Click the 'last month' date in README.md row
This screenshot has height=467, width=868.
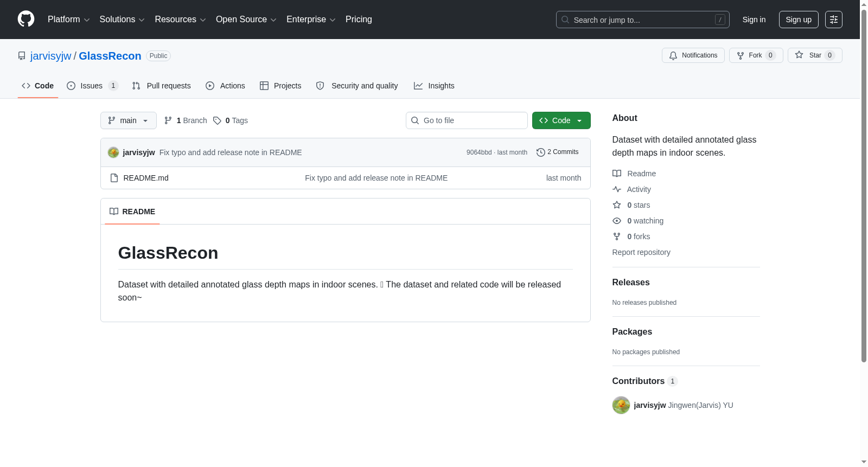[x=564, y=178]
